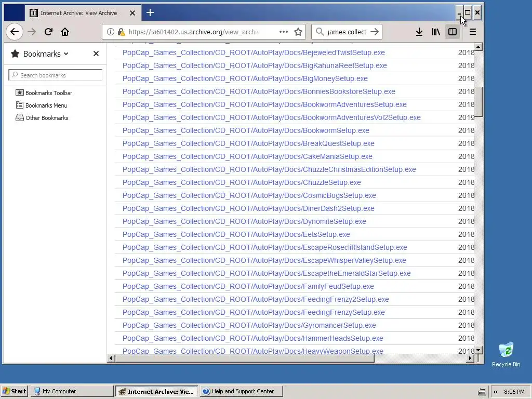Open the ChuzzleChristmasEditionSetup.exe link
Image resolution: width=532 pixels, height=399 pixels.
click(269, 169)
